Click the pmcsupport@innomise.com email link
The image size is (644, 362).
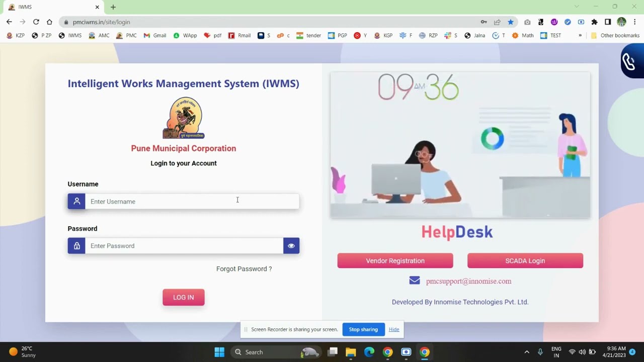tap(468, 281)
